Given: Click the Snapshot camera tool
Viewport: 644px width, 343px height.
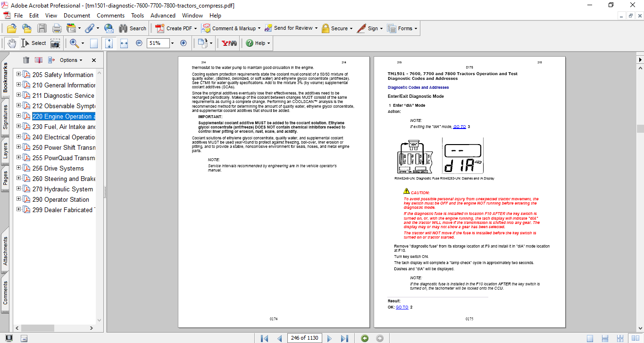Looking at the screenshot, I should [55, 43].
